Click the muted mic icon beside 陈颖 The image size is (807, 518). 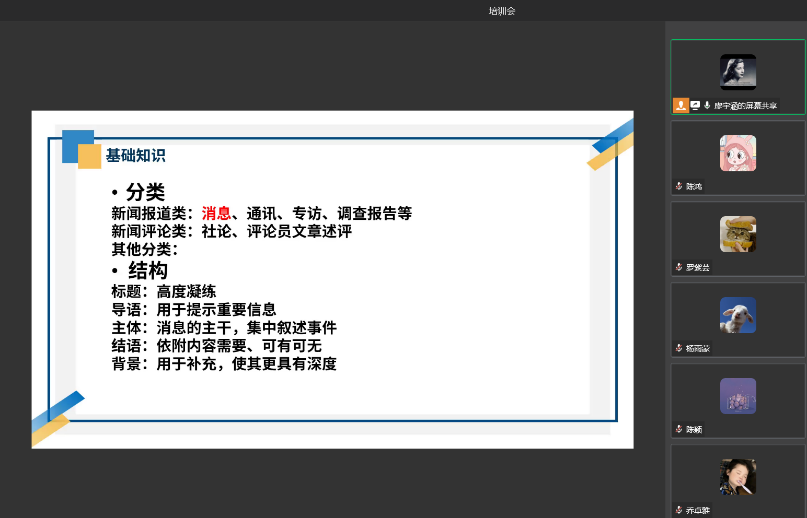click(679, 429)
